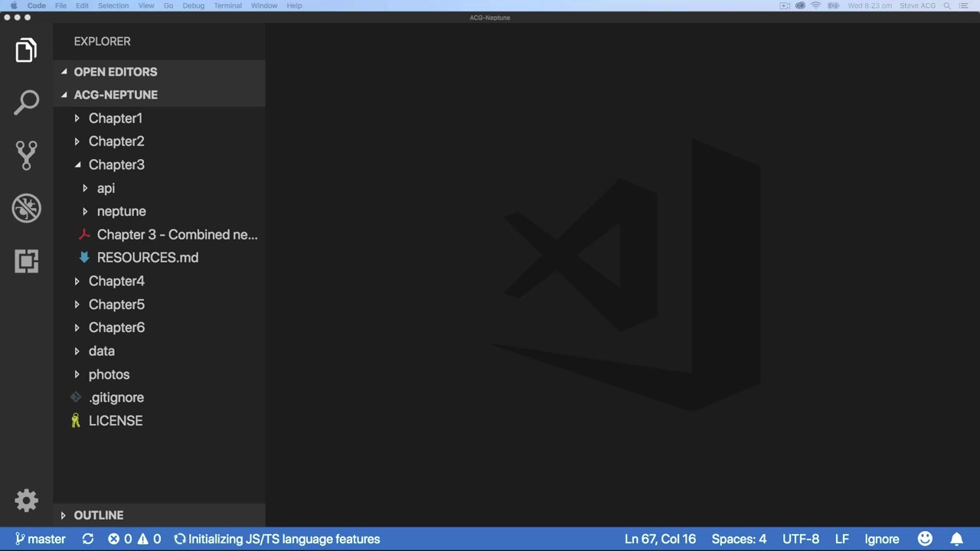Expand the neptune subfolder
The height and width of the screenshot is (551, 980).
pos(159,211)
